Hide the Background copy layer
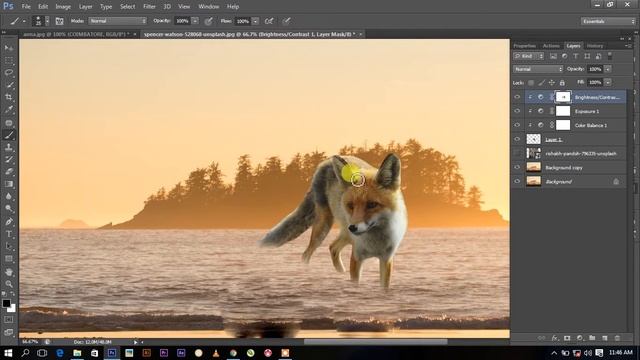 click(517, 167)
